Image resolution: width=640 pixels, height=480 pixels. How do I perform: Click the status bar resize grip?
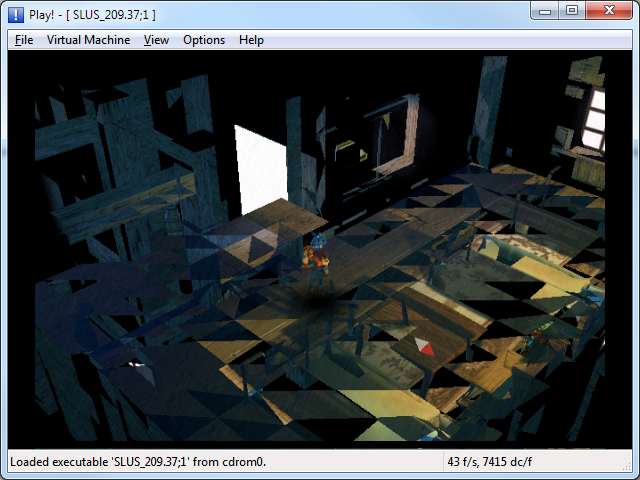point(627,466)
